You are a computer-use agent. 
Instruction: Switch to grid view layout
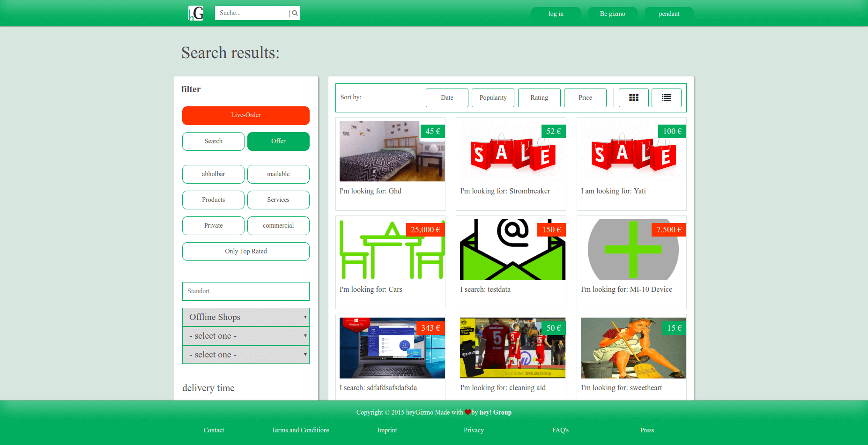(633, 98)
